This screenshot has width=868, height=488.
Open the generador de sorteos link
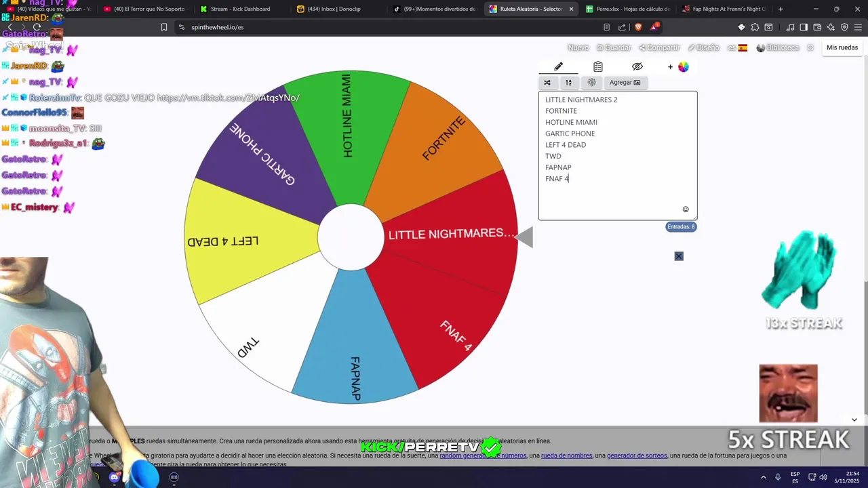(x=637, y=455)
